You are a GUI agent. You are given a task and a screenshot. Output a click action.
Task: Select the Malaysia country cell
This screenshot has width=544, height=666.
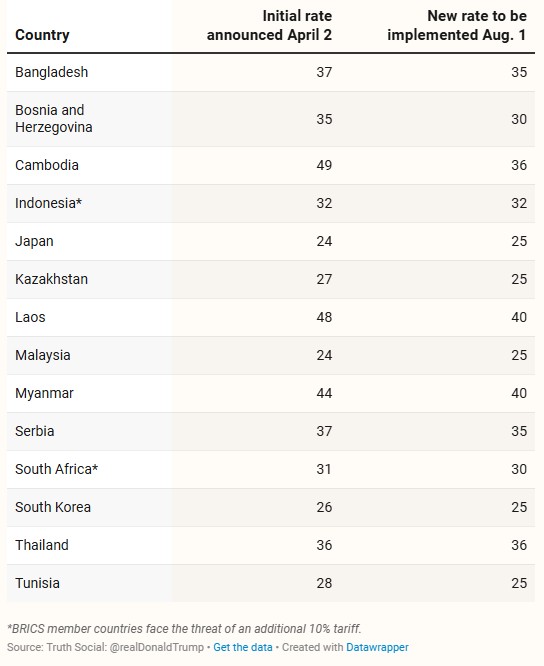42,355
